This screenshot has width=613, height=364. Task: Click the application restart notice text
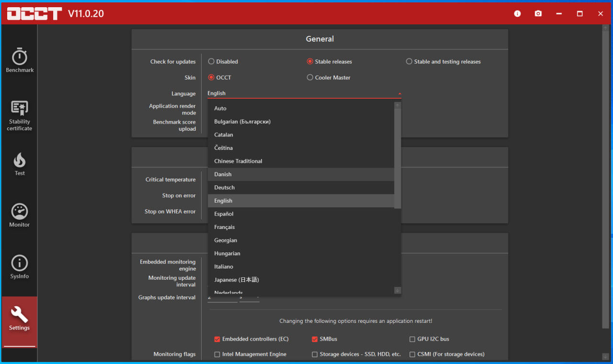[x=356, y=321]
